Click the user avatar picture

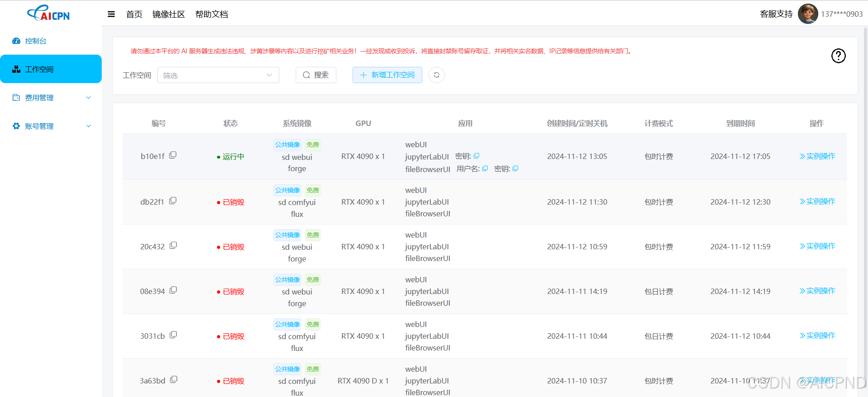click(x=808, y=14)
